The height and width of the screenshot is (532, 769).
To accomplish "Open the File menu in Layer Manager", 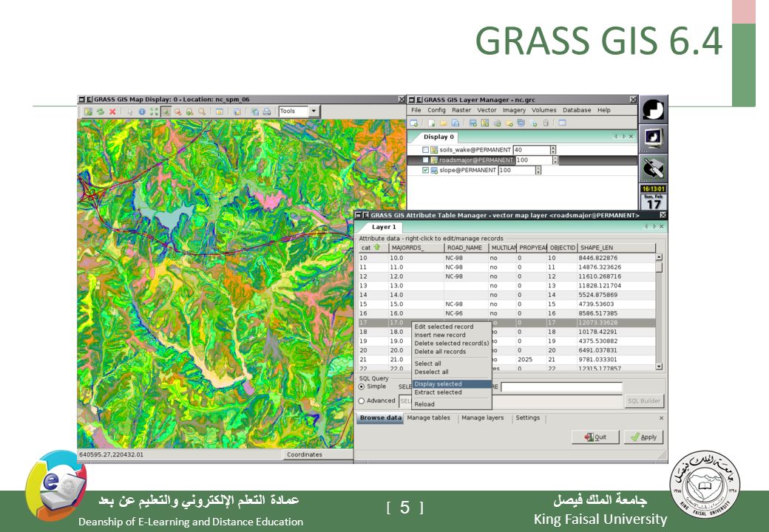I will click(416, 110).
